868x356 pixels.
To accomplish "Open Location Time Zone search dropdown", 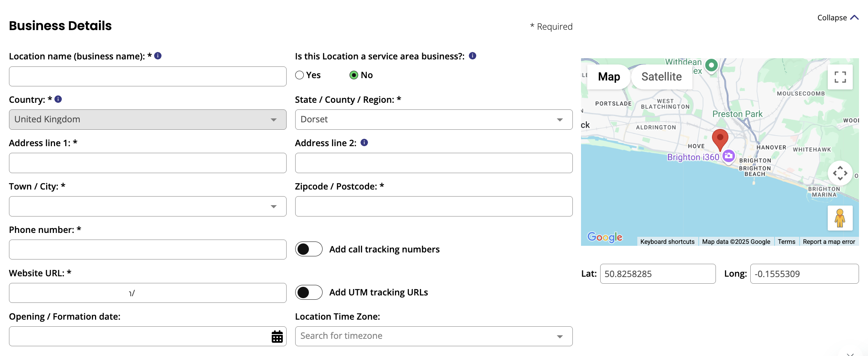I will 434,336.
